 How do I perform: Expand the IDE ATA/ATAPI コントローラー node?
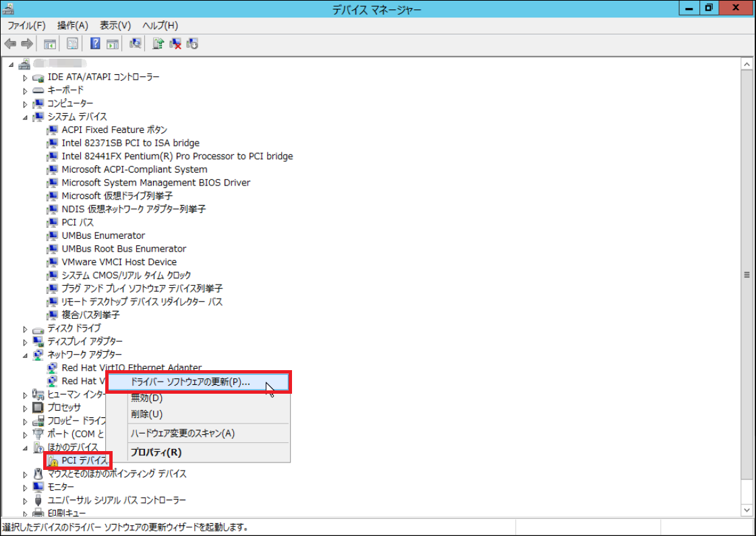point(25,78)
